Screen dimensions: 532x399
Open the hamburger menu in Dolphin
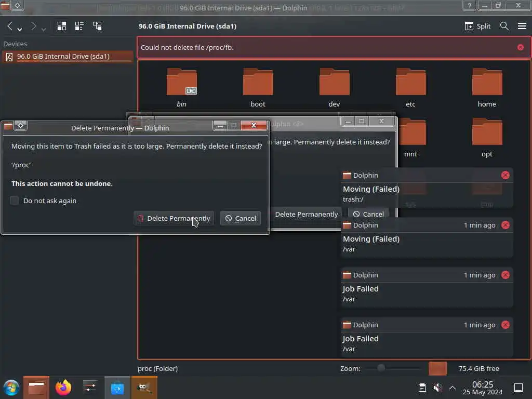[x=522, y=26]
